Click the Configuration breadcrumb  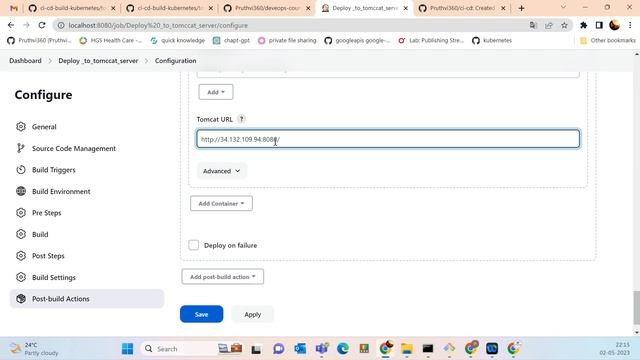point(176,61)
